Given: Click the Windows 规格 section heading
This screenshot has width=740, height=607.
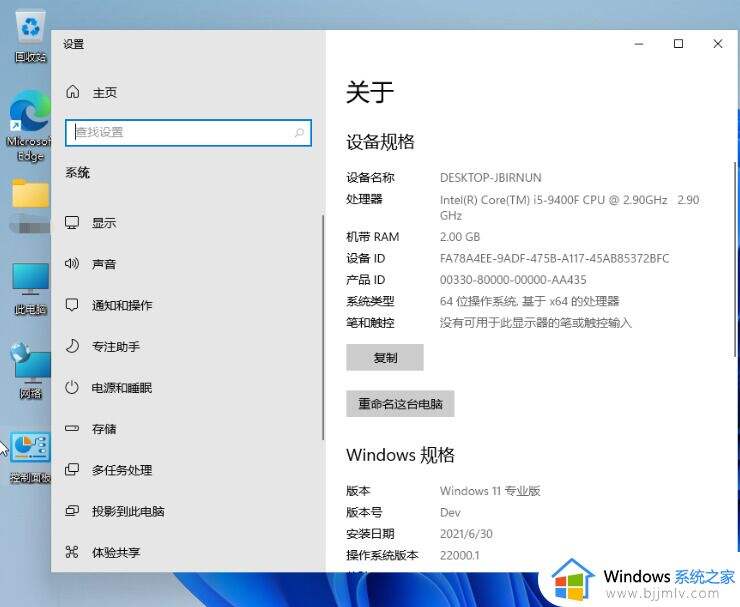Looking at the screenshot, I should [400, 455].
